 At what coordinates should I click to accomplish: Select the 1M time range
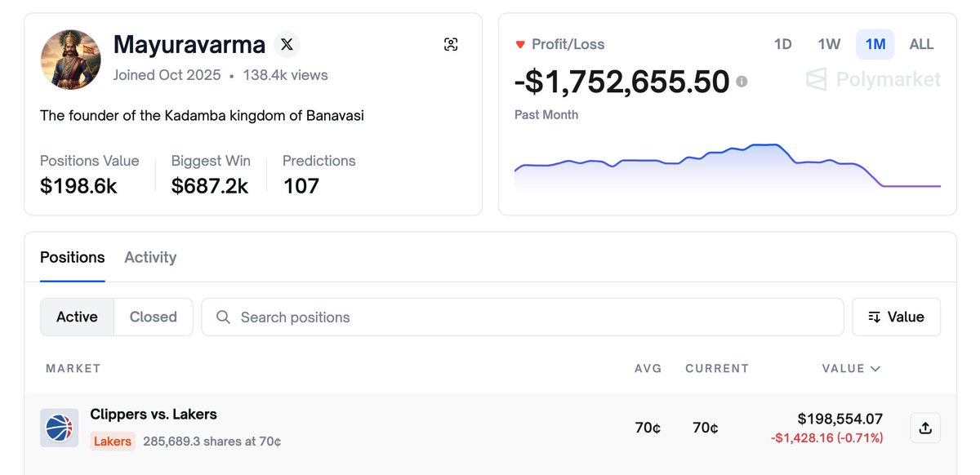tap(875, 44)
